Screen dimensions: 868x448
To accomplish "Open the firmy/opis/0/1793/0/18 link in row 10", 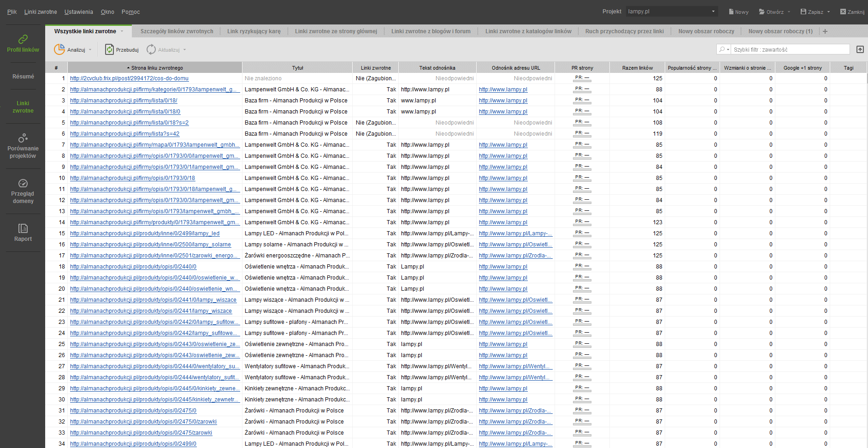I will click(132, 178).
